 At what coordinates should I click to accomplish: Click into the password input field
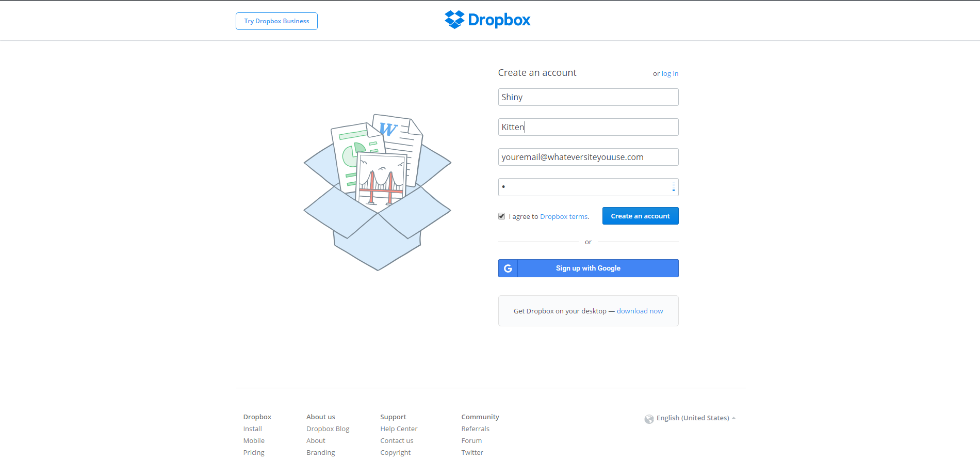(x=583, y=187)
